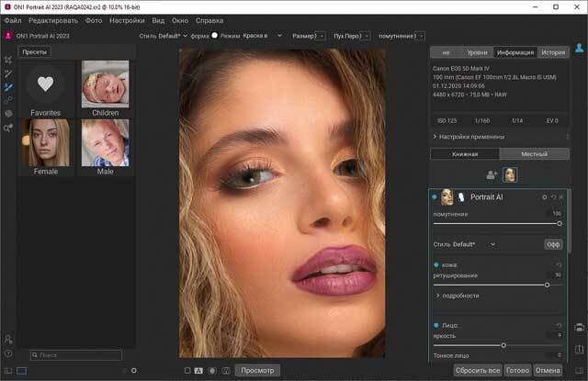Open the Фото menu

tap(94, 20)
